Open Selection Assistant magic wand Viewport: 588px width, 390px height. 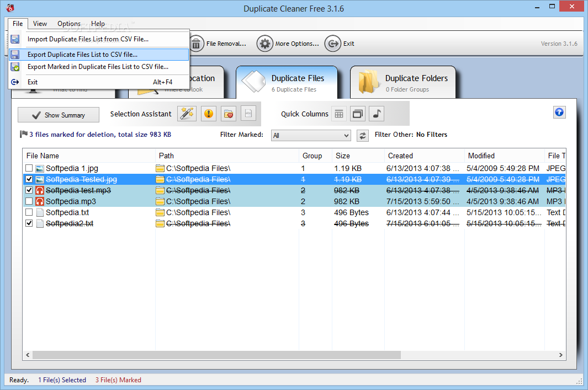[x=187, y=114]
